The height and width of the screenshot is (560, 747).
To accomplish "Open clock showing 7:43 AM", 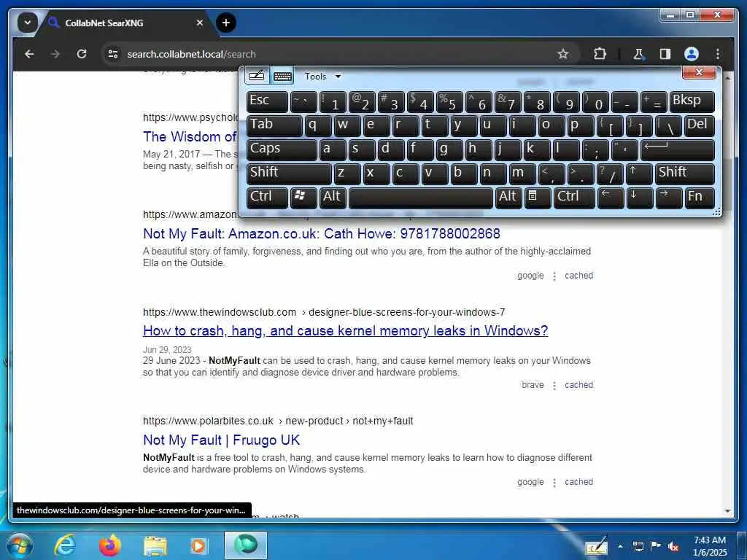I will click(710, 546).
